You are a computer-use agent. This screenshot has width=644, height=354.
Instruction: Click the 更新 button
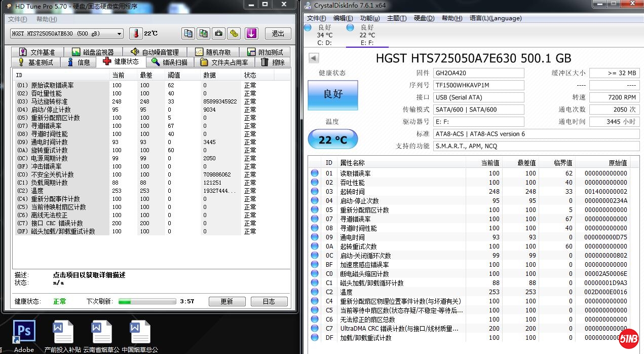pos(226,301)
